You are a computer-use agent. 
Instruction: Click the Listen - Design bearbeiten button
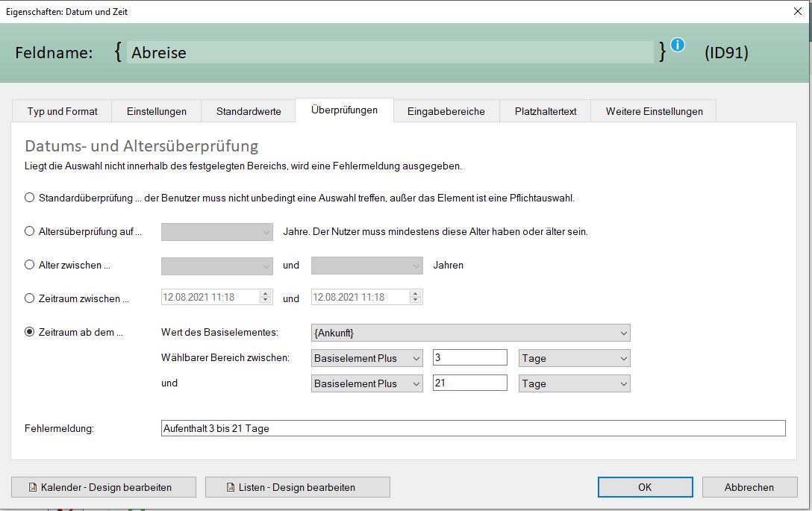[297, 487]
